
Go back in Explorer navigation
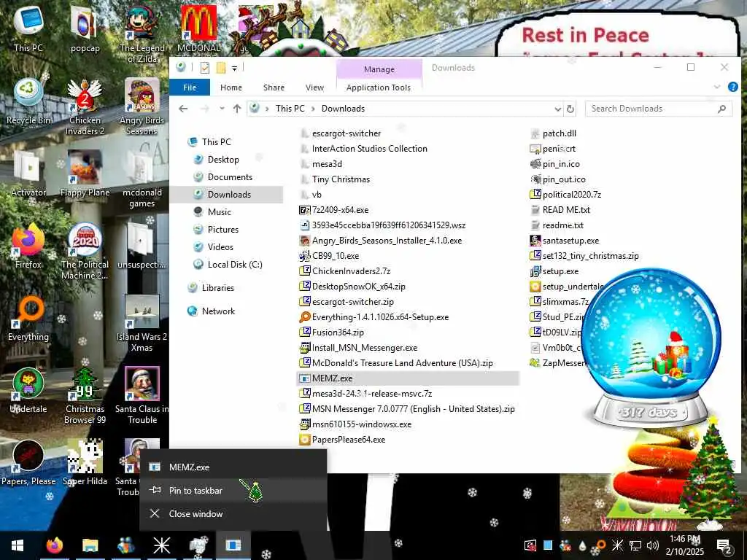click(183, 109)
